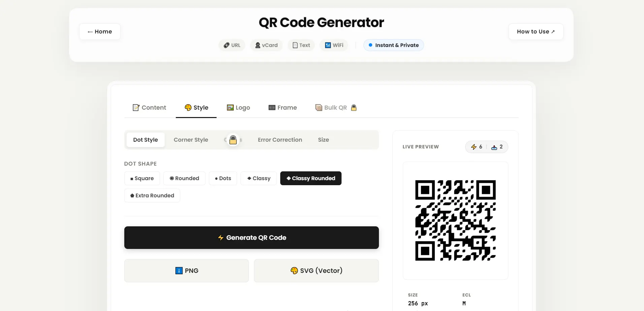644x311 pixels.
Task: Open the locked Bulk QR tab
Action: 336,108
